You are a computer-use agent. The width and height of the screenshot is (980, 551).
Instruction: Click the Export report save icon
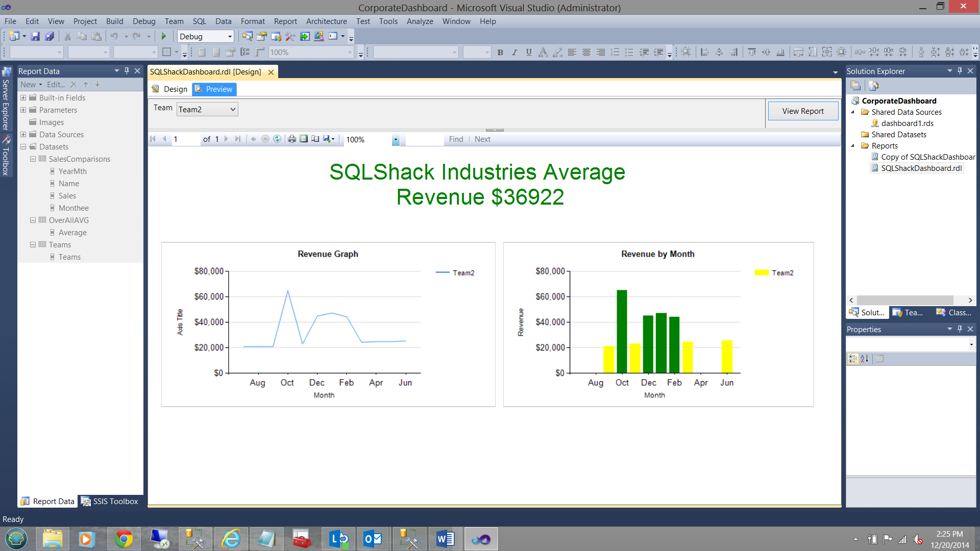coord(327,139)
